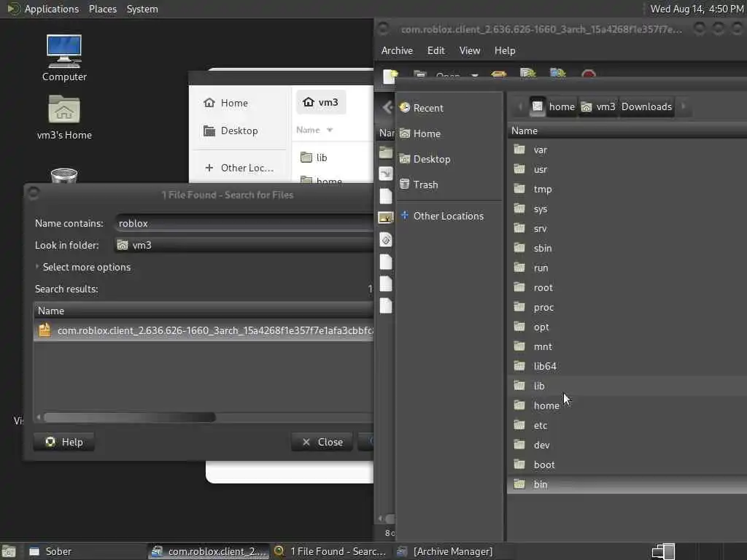The width and height of the screenshot is (747, 560).
Task: Open the Look in folder dropdown
Action: click(244, 245)
